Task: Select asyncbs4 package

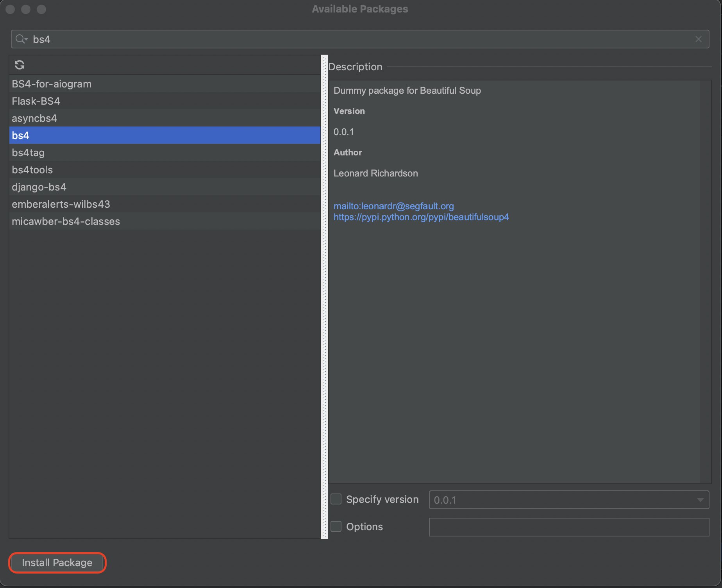Action: pos(164,118)
